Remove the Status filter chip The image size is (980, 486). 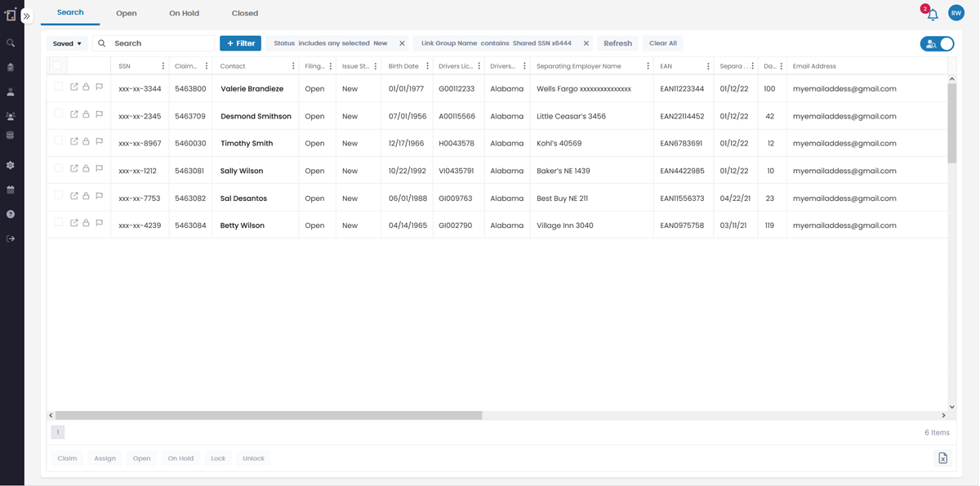click(402, 43)
